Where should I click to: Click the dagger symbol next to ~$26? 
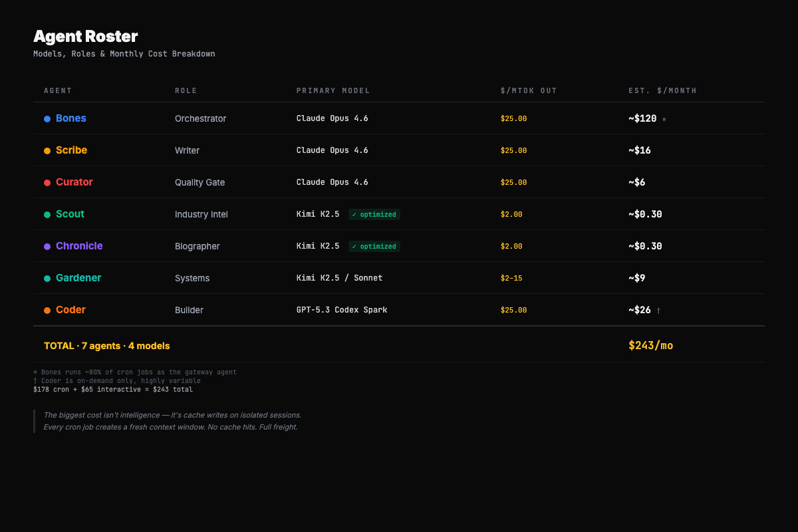[658, 311]
